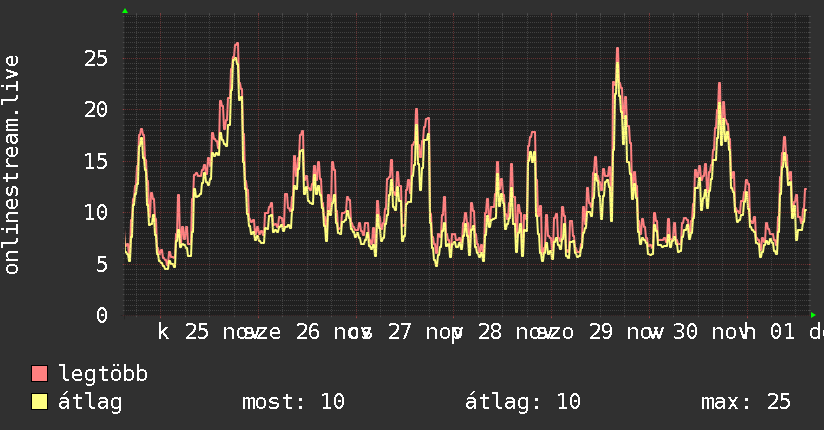The width and height of the screenshot is (824, 430).
Task: Click the green arrow at x-axis end
Action: [x=813, y=315]
